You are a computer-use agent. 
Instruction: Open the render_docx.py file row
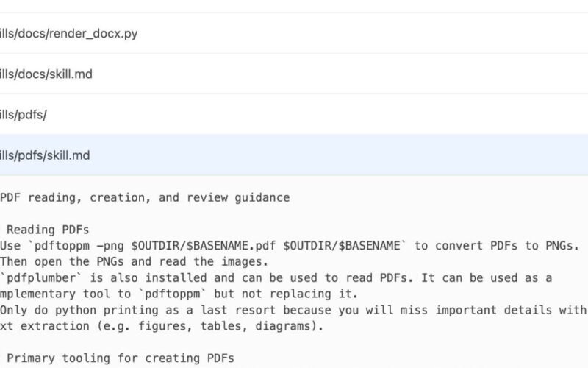coord(68,33)
